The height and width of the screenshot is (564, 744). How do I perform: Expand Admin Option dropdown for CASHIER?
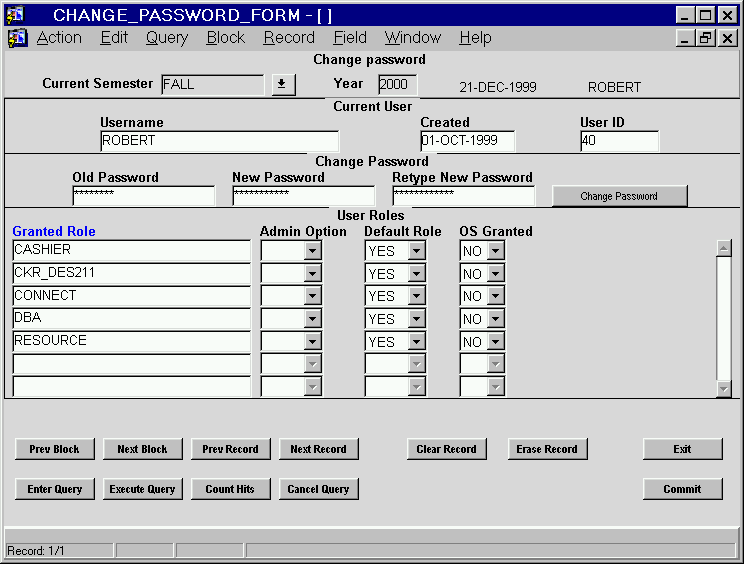point(313,250)
